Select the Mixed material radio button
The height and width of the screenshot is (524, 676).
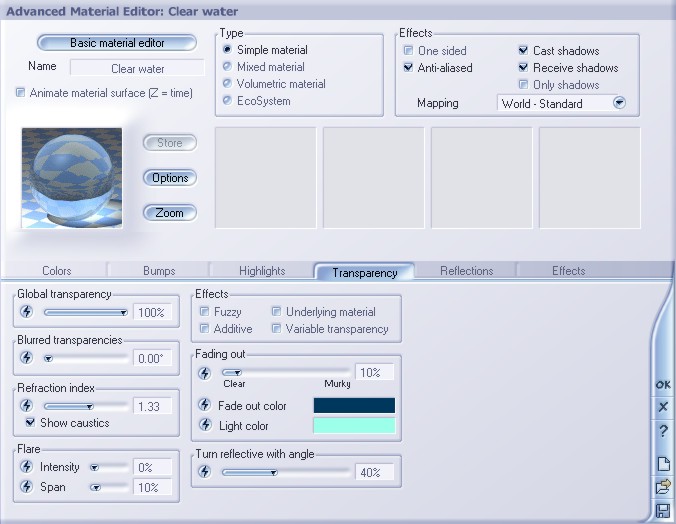[x=227, y=67]
